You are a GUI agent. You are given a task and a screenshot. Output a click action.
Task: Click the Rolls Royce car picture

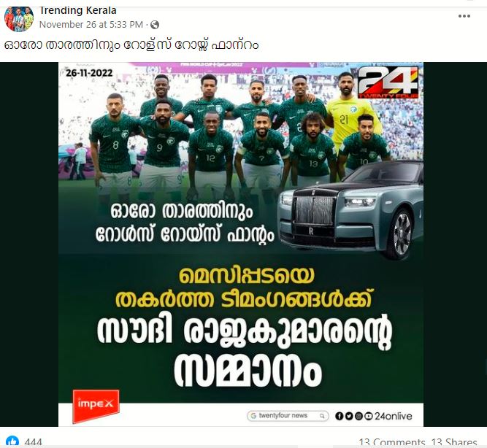pyautogui.click(x=351, y=210)
